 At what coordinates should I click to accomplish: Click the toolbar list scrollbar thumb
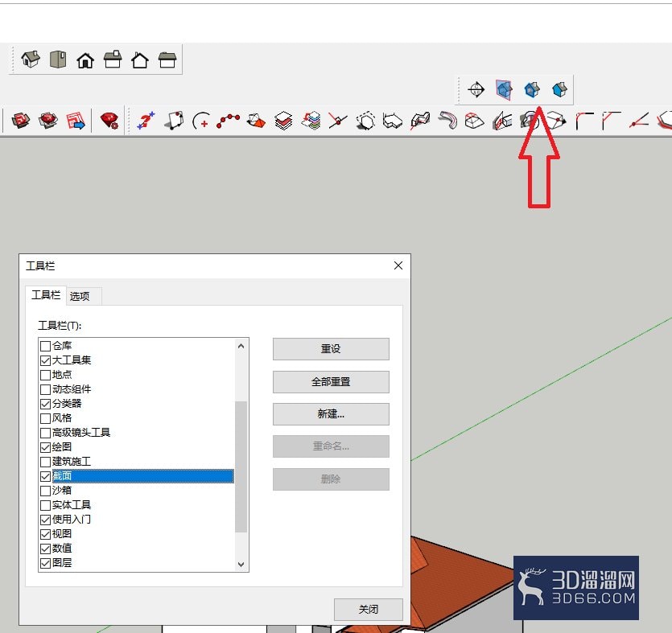pos(241,467)
